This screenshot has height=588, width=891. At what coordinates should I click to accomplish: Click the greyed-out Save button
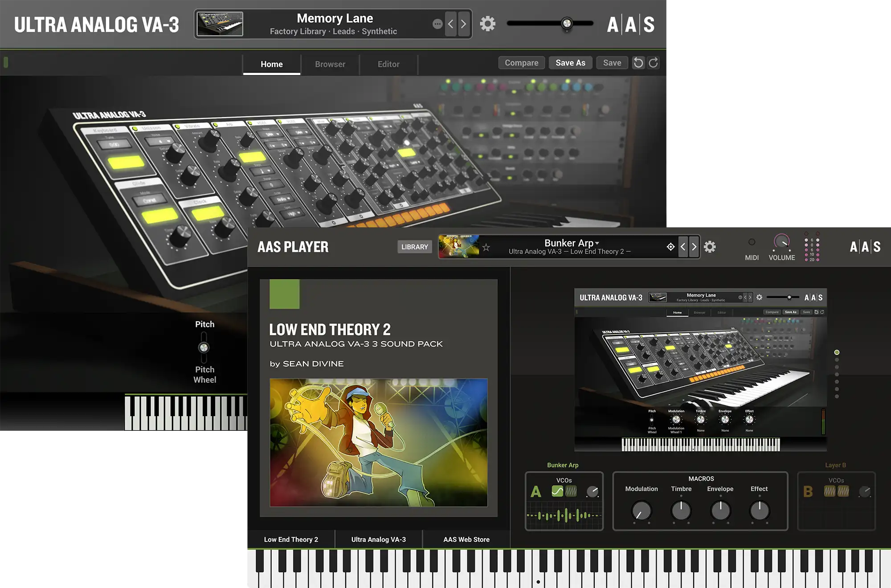tap(612, 63)
